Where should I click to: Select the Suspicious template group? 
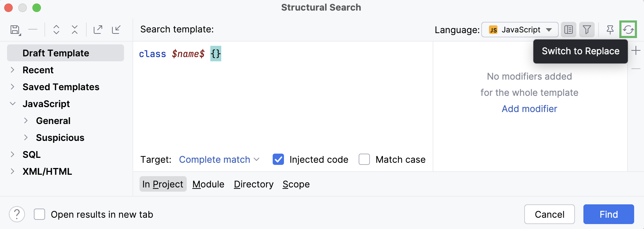[60, 137]
